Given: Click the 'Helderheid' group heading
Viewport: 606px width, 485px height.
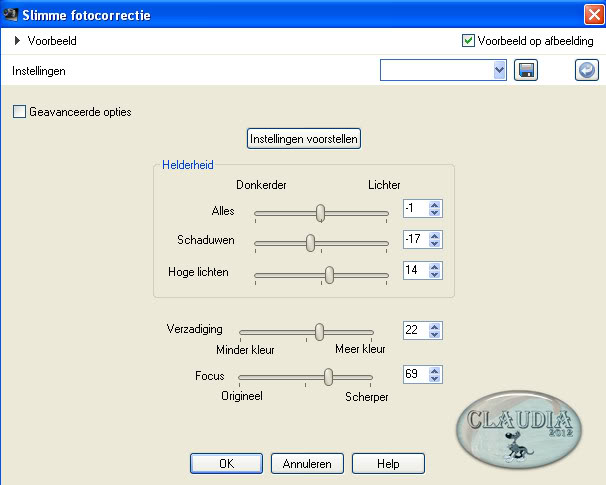Looking at the screenshot, I should click(188, 165).
